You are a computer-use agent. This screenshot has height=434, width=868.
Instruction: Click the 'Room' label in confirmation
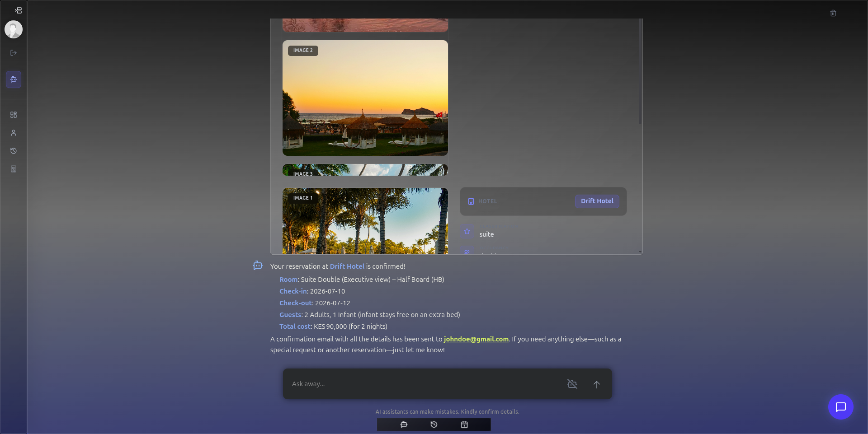[x=288, y=280]
